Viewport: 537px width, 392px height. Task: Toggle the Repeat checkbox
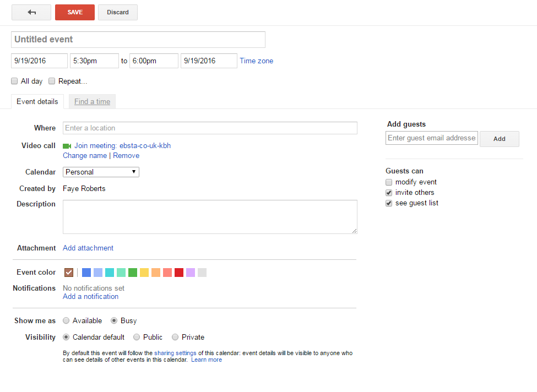[x=52, y=81]
